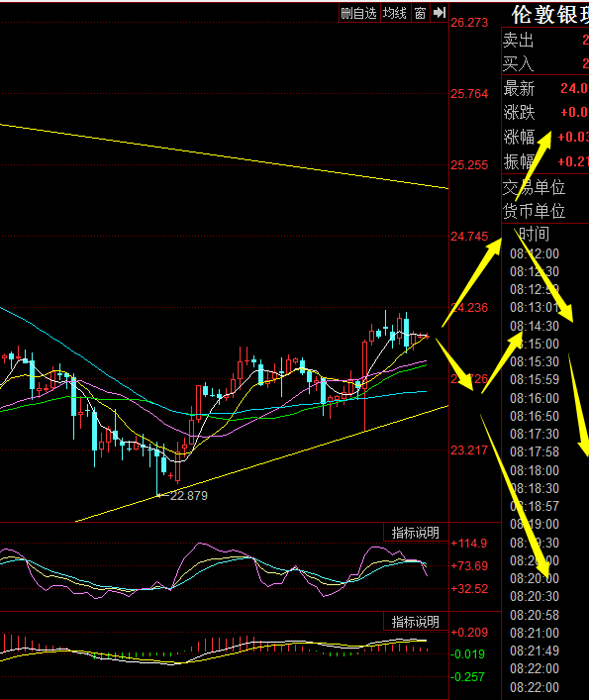Click the 26.273 price axis label
The image size is (589, 700).
[469, 23]
